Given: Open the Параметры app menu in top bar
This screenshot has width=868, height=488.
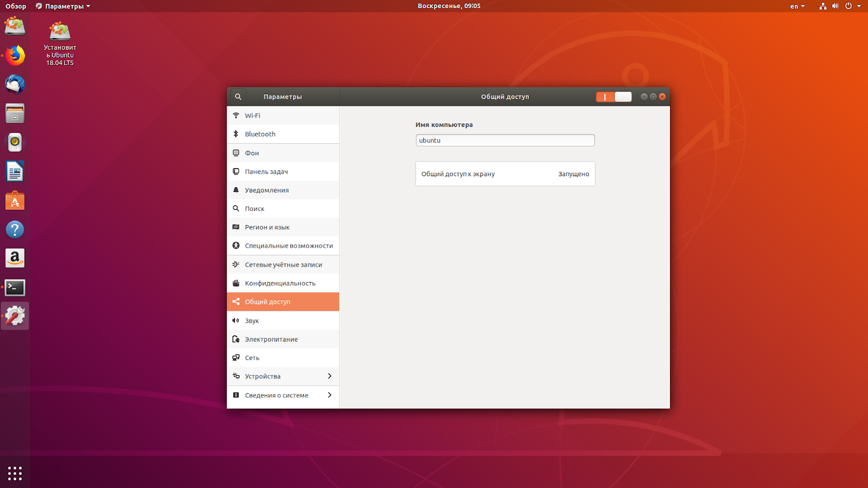Looking at the screenshot, I should click(x=63, y=6).
